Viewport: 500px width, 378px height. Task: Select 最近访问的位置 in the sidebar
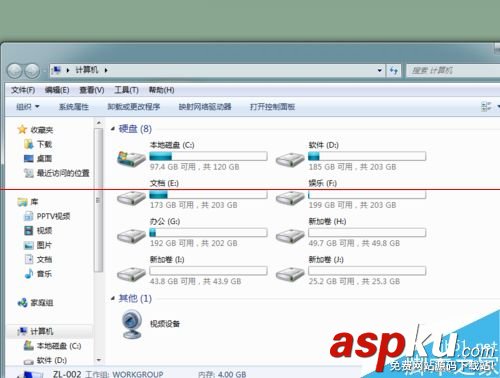click(x=57, y=173)
